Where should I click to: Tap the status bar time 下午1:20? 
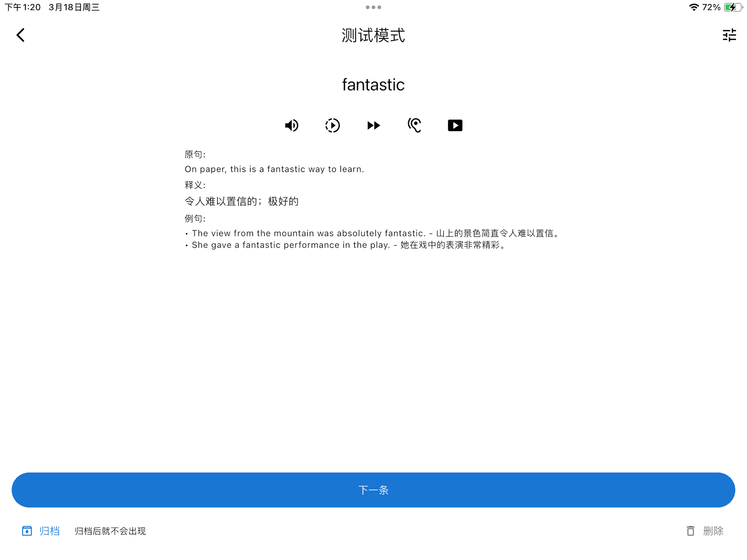click(x=22, y=7)
